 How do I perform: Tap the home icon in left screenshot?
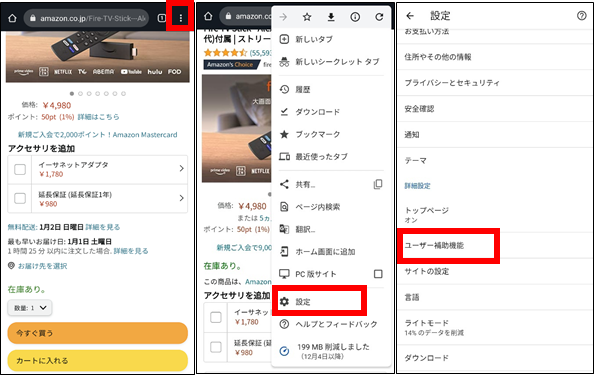pos(12,18)
